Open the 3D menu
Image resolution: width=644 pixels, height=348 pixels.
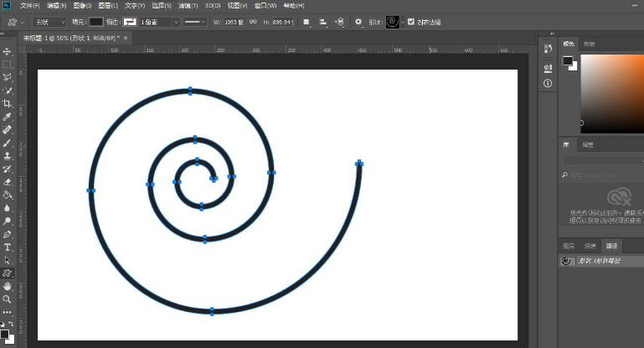(213, 6)
